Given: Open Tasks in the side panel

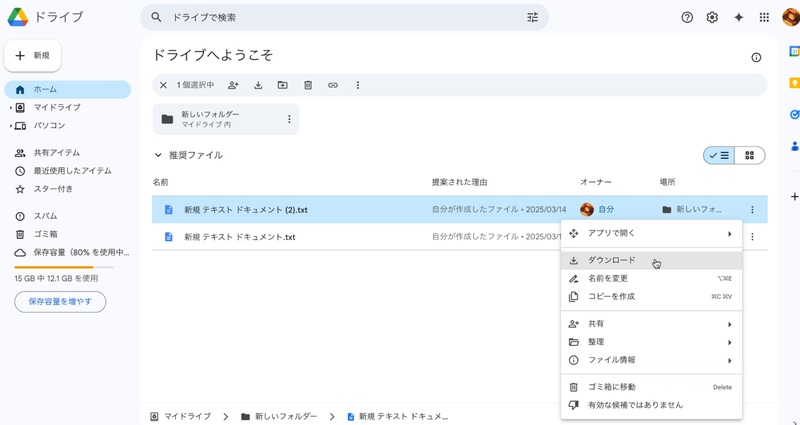Looking at the screenshot, I should point(794,115).
